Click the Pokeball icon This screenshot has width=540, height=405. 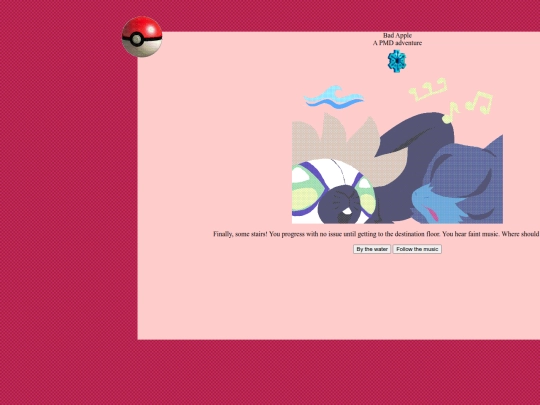click(142, 37)
